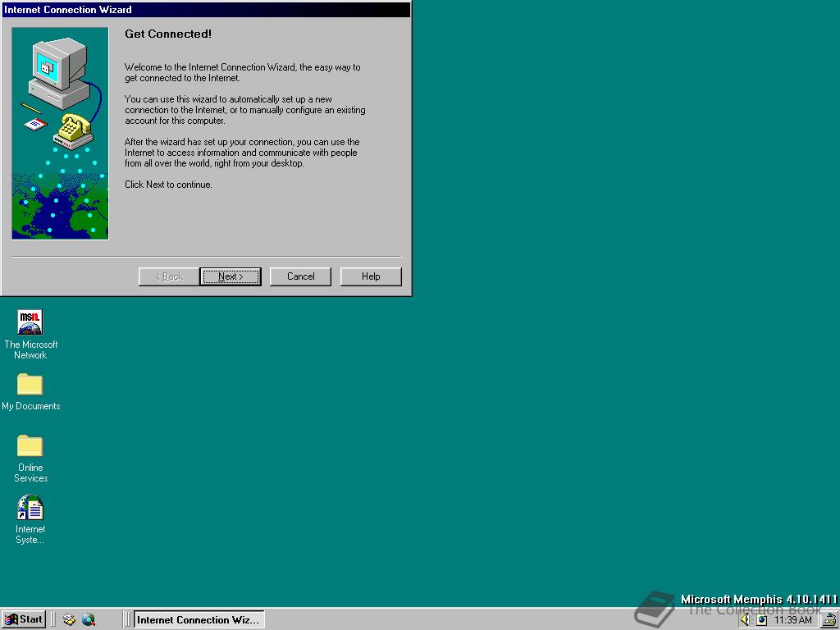
Task: Click the quick launch toolbar grip handle
Action: coord(53,620)
